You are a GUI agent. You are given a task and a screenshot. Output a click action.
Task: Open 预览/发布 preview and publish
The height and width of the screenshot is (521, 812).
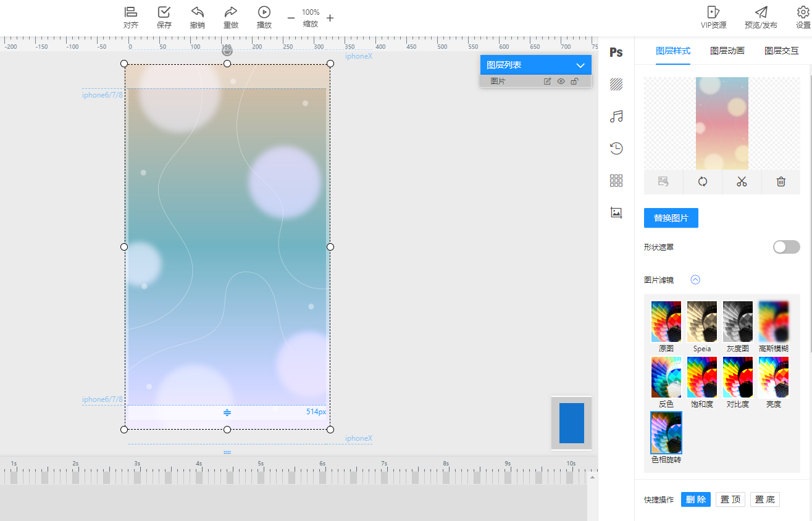click(x=761, y=18)
